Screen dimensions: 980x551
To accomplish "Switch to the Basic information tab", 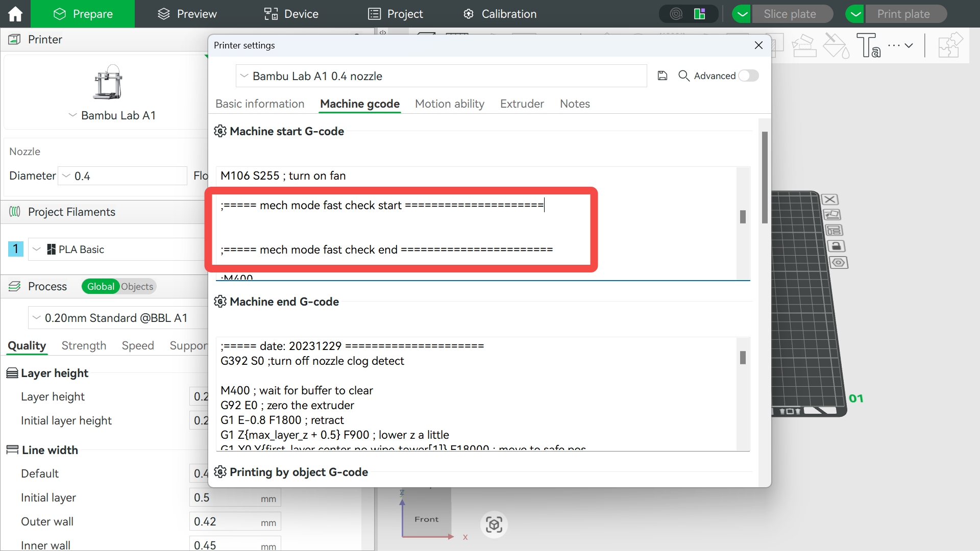I will click(260, 104).
